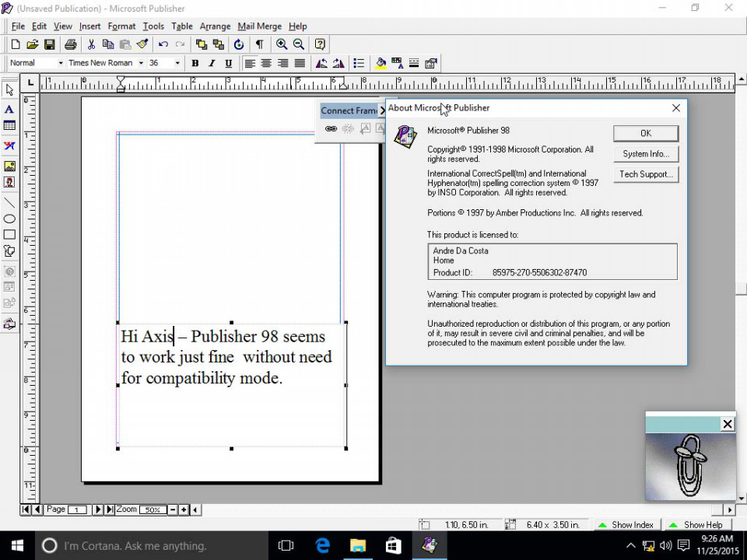
Task: Expand the Connect Frames toolbar chevron
Action: 382,111
